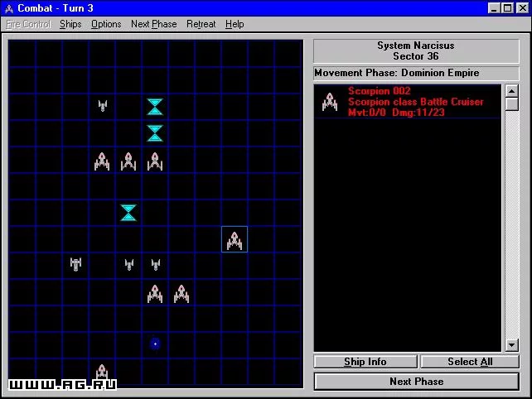Open the Ships menu

click(x=70, y=24)
